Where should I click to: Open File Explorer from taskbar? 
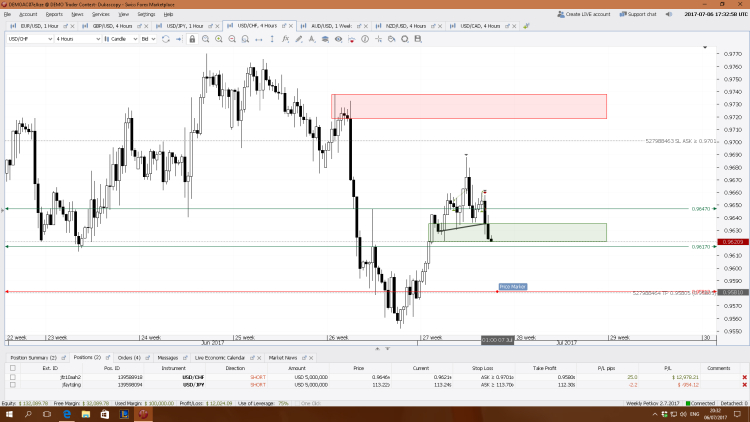pyautogui.click(x=86, y=414)
